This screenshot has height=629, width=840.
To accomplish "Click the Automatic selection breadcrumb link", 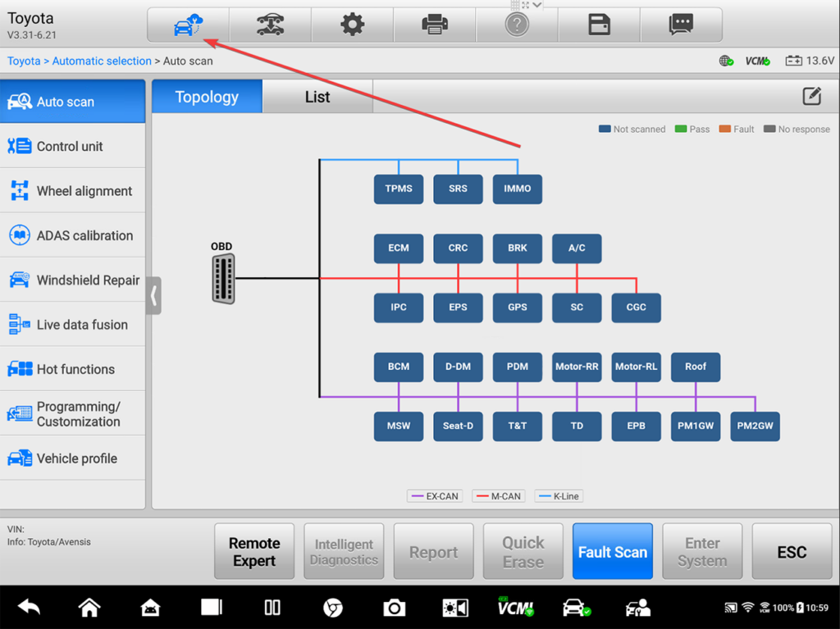I will click(102, 61).
